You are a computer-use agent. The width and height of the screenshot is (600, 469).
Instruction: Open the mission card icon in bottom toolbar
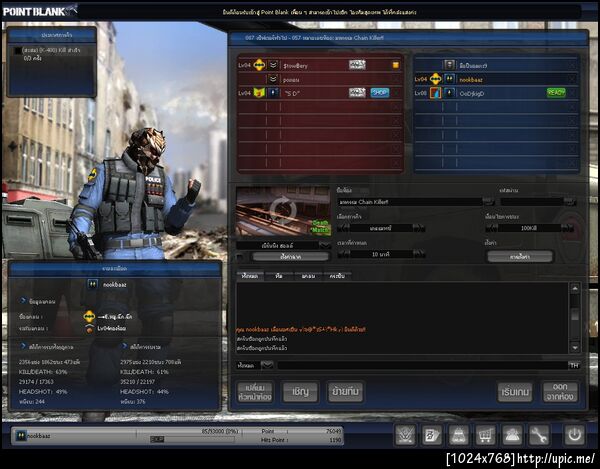tap(432, 435)
